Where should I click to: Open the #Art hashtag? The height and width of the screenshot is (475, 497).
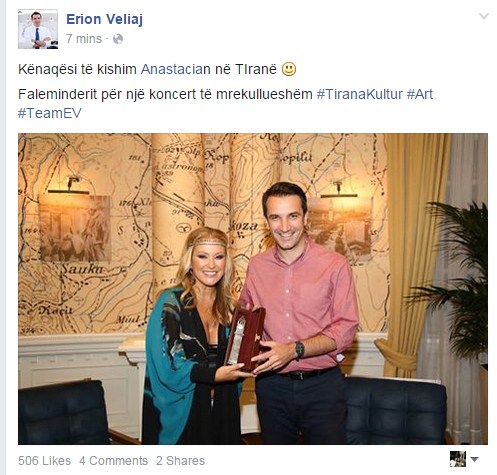pyautogui.click(x=420, y=94)
